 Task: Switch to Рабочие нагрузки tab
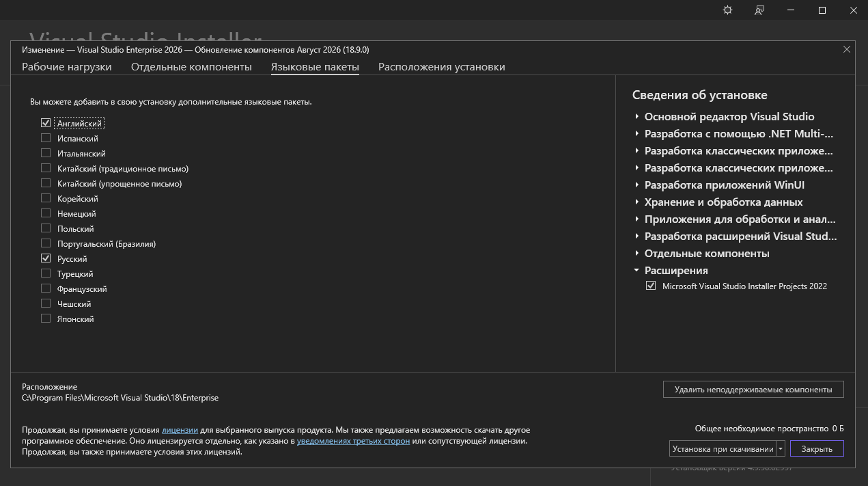(x=67, y=67)
